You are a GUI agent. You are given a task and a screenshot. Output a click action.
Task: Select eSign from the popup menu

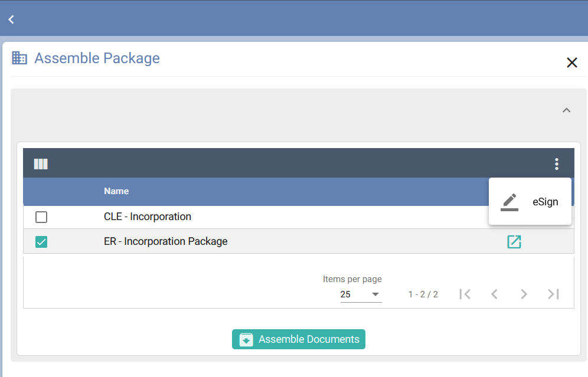pos(544,202)
